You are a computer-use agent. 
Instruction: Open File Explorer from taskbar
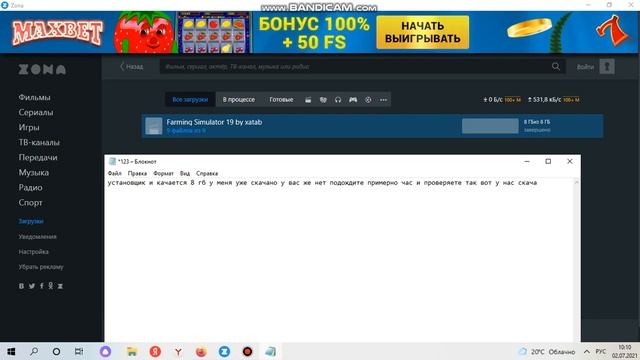point(131,351)
